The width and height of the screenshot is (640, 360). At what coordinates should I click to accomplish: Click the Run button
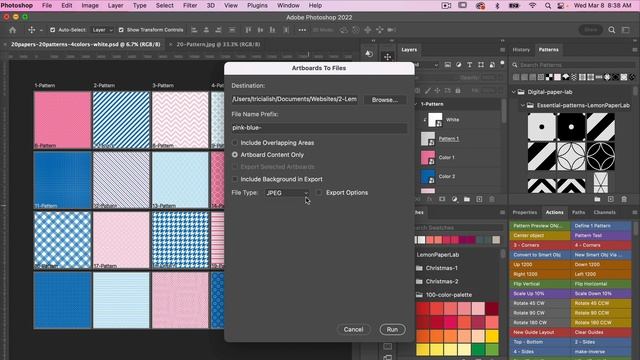(392, 329)
